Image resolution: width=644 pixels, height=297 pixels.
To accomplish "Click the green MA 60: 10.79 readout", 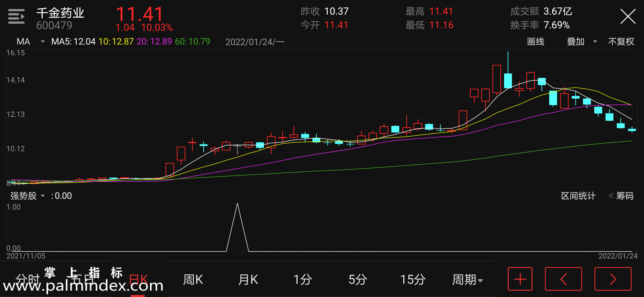I will click(x=193, y=42).
